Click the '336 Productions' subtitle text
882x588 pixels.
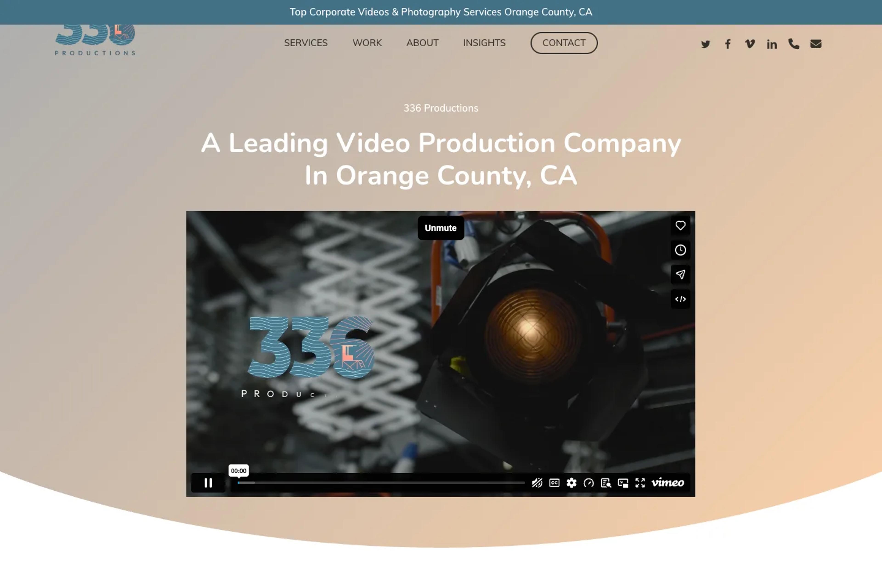(441, 108)
